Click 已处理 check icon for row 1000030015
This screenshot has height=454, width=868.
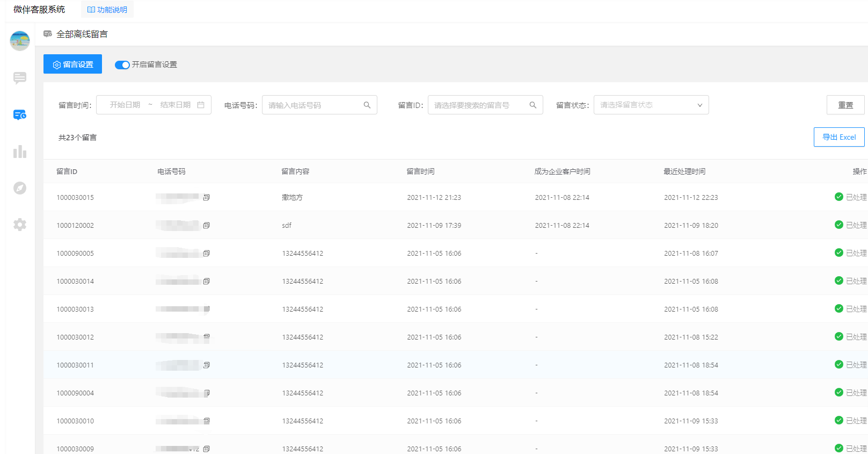839,197
